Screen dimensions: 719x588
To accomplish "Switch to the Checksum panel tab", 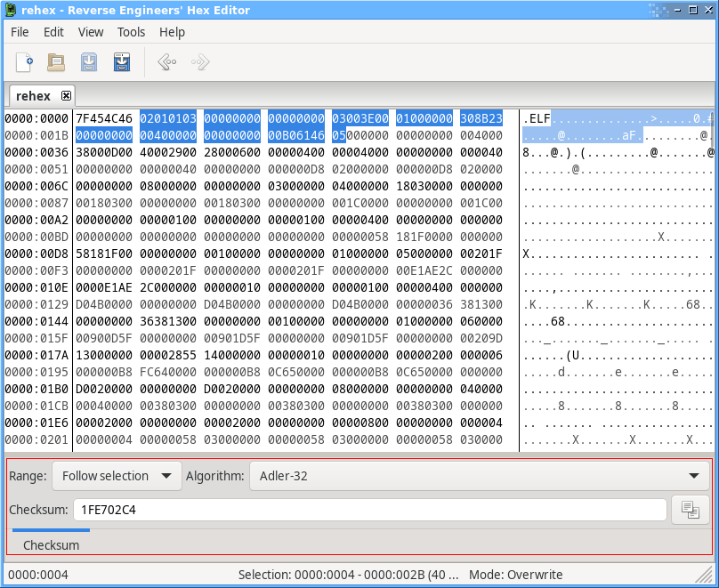I will (x=52, y=545).
